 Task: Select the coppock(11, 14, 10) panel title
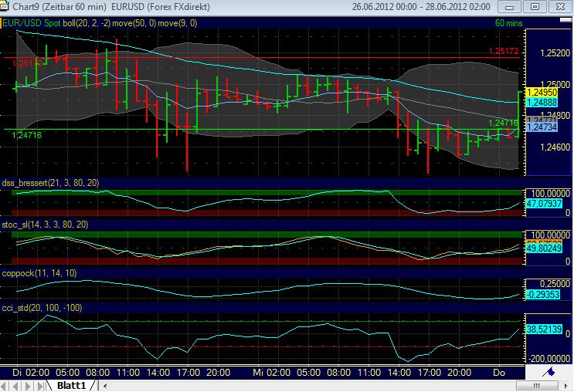(x=39, y=273)
